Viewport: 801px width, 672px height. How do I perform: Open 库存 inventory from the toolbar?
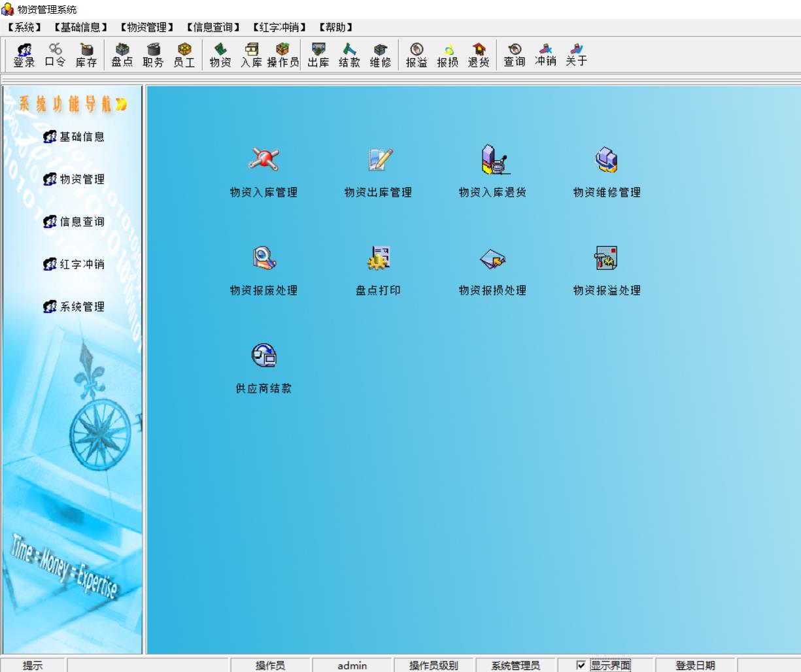coord(86,55)
